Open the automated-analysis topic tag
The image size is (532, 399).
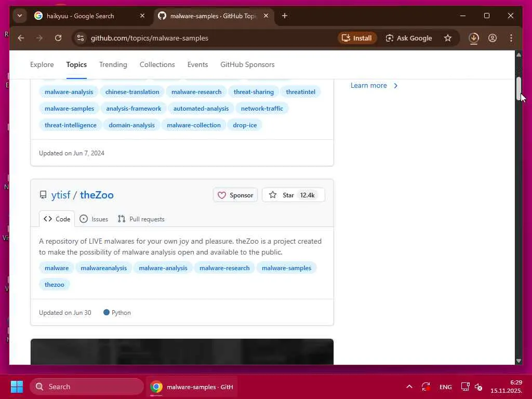[x=201, y=109]
